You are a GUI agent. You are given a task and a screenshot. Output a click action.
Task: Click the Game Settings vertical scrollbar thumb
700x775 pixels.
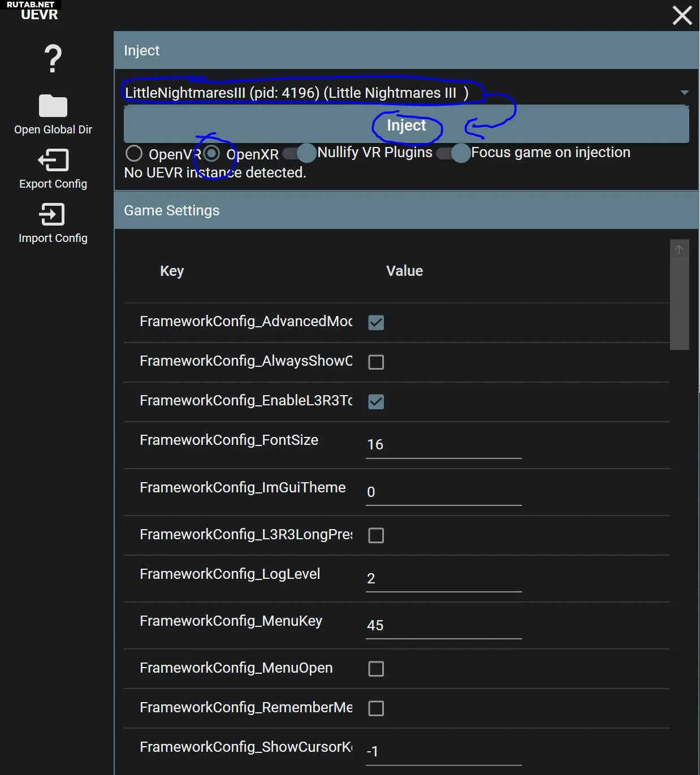679,304
